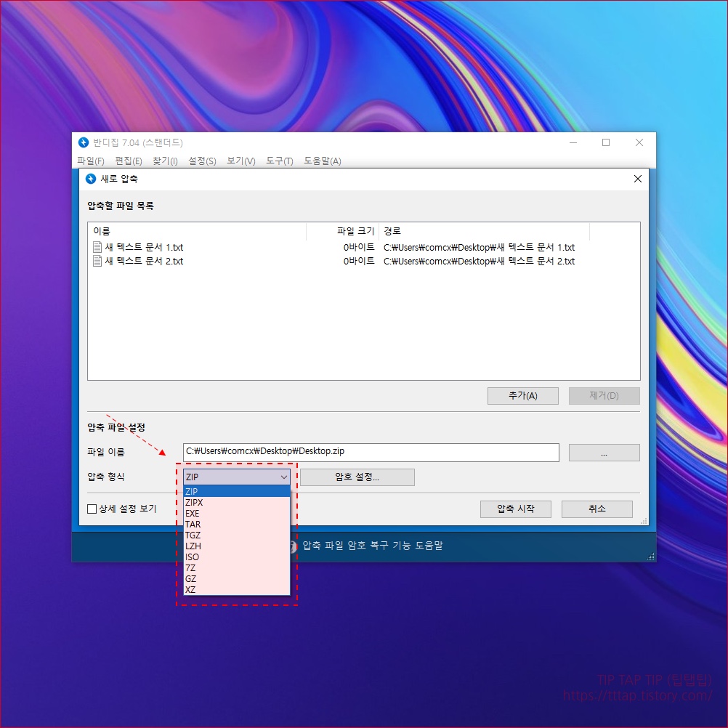Click the info icon beside 압축 파일 암호 복구 기능 도움말
Screen dimensions: 728x728
(x=293, y=546)
